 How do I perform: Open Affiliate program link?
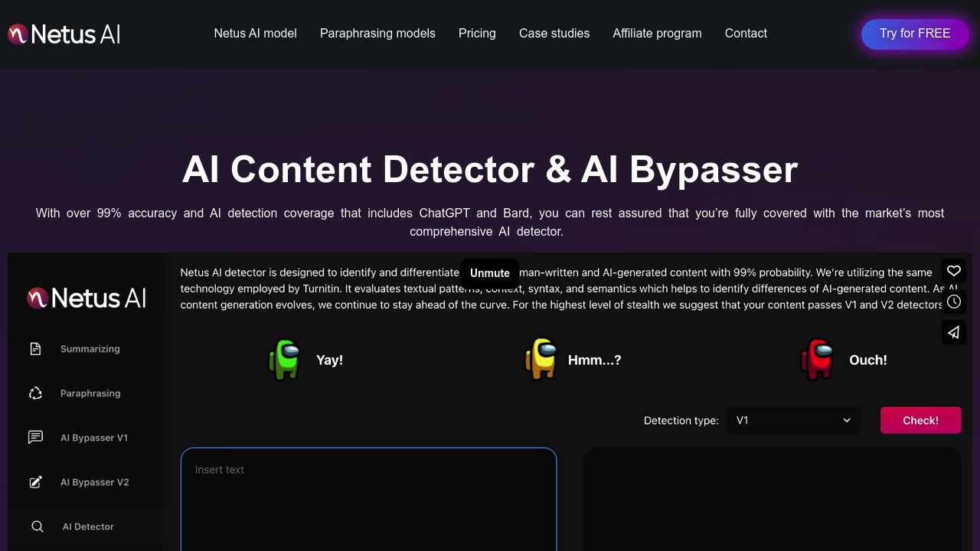pyautogui.click(x=657, y=34)
